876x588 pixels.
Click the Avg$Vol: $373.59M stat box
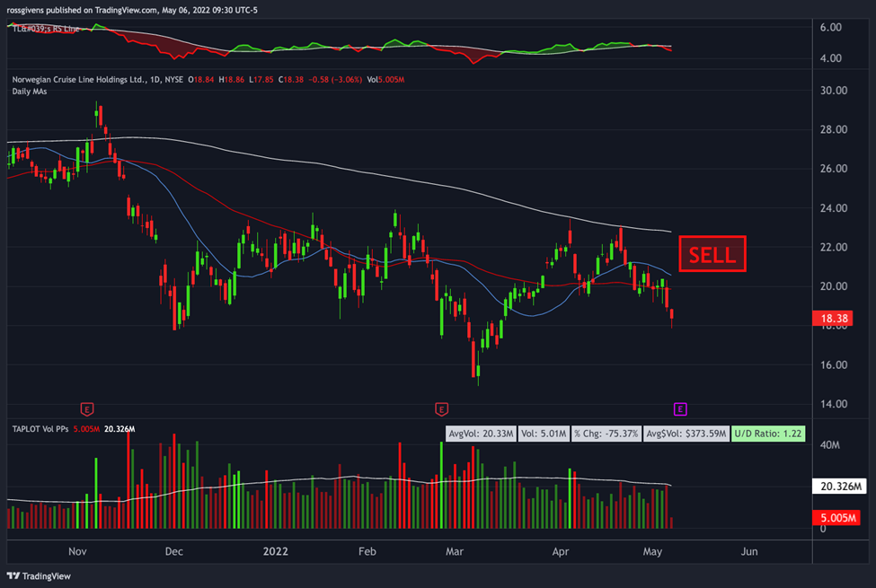[x=686, y=434]
